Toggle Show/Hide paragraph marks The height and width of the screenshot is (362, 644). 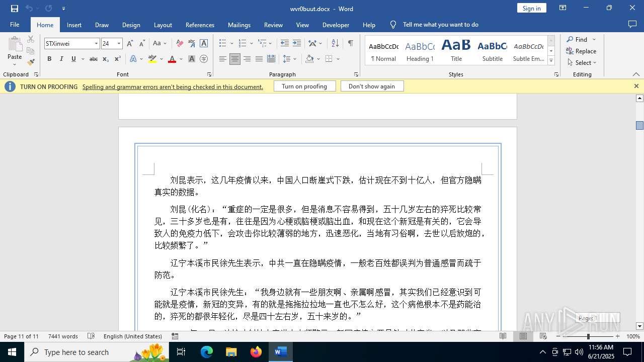(350, 43)
